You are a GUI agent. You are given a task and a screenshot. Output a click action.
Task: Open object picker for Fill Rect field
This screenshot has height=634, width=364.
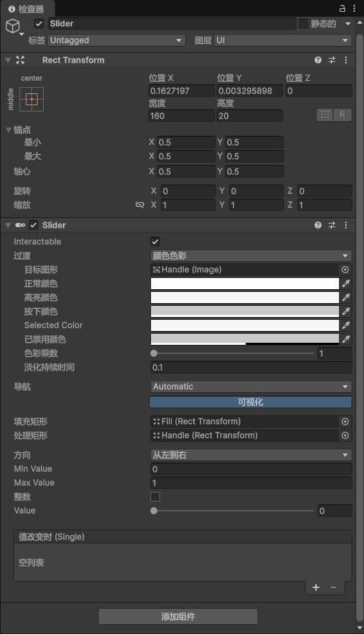click(345, 422)
